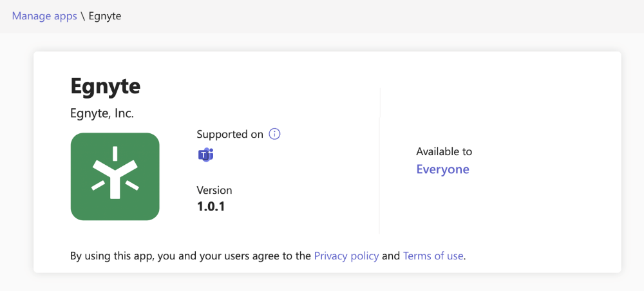The width and height of the screenshot is (644, 291).
Task: Click the info icon beside Supported on
Action: [x=274, y=134]
